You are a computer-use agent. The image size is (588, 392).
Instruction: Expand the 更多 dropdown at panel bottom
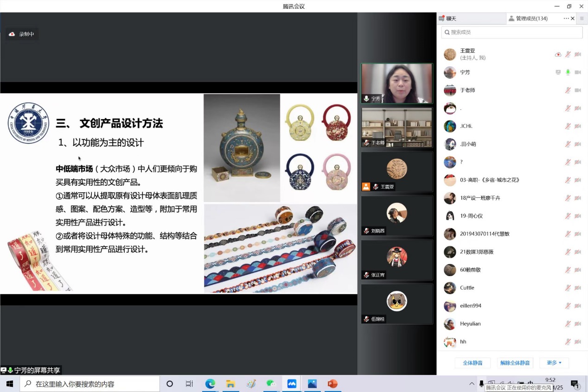554,363
